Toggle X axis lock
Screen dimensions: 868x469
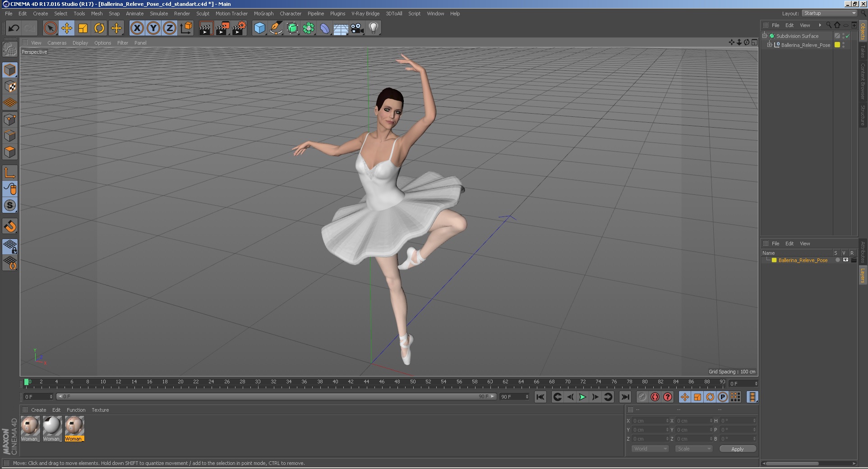point(137,28)
